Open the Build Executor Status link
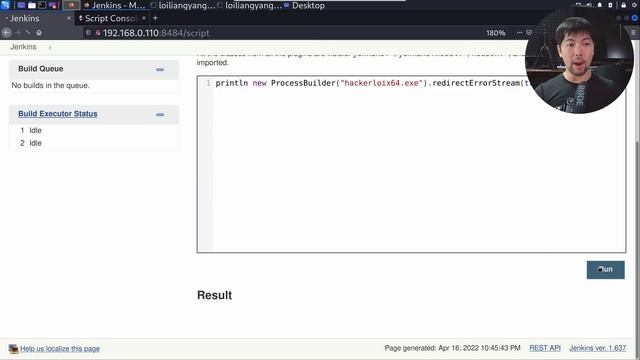The height and width of the screenshot is (360, 640). (58, 114)
